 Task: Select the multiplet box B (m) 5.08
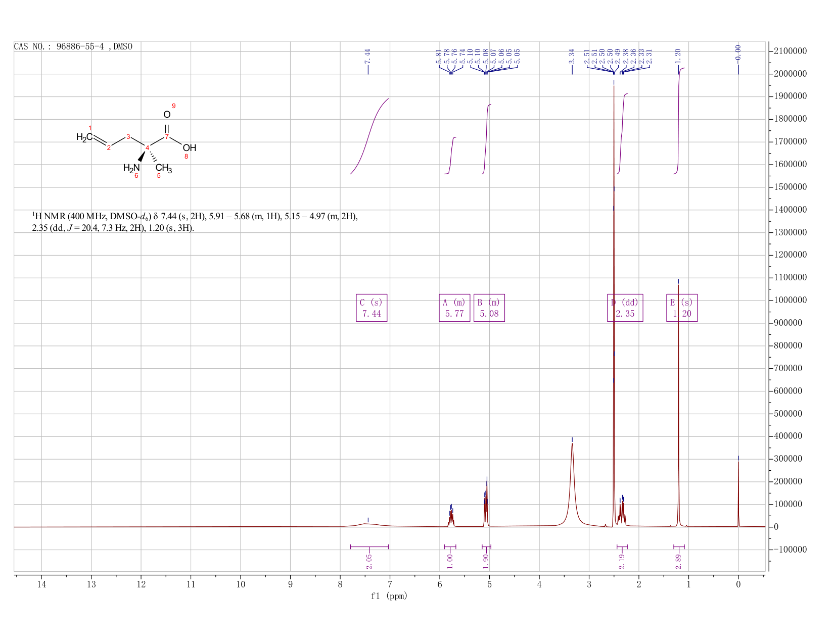[489, 308]
